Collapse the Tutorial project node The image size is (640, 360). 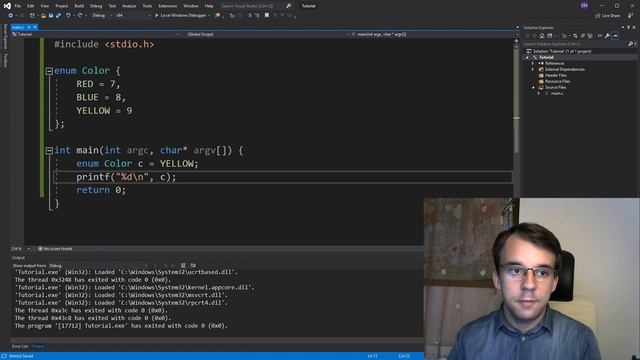click(x=527, y=58)
